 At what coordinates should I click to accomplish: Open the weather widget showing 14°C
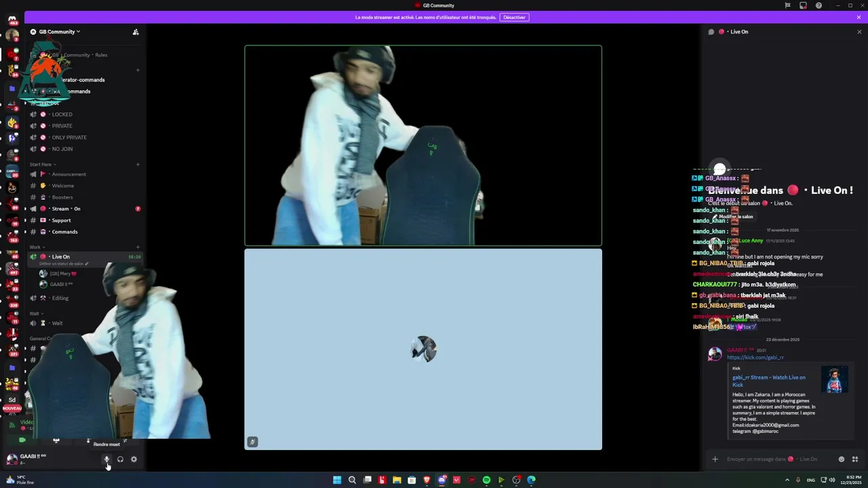(20, 480)
